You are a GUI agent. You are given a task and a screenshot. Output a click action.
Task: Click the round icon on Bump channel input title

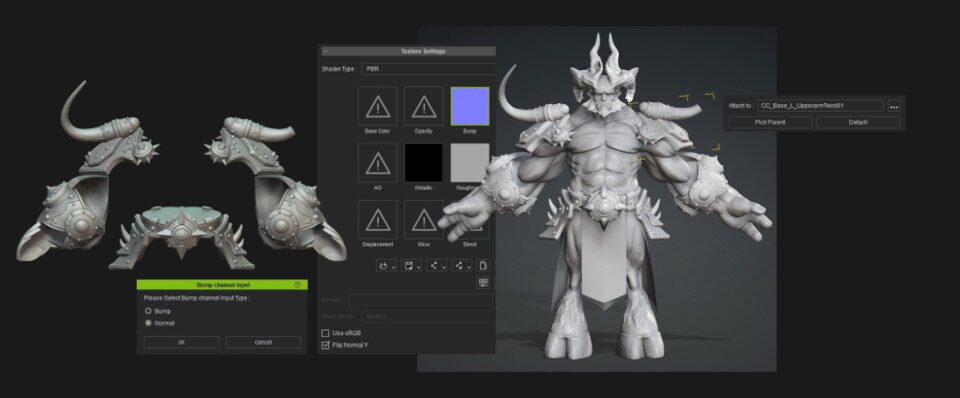(298, 285)
